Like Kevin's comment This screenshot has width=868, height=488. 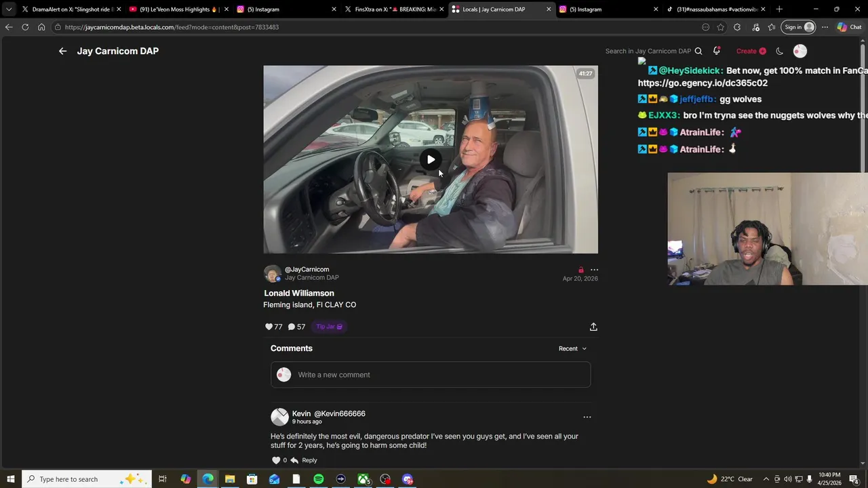coord(276,460)
